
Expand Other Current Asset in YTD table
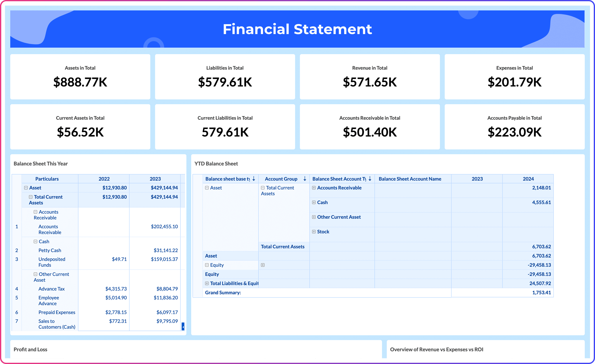(314, 217)
